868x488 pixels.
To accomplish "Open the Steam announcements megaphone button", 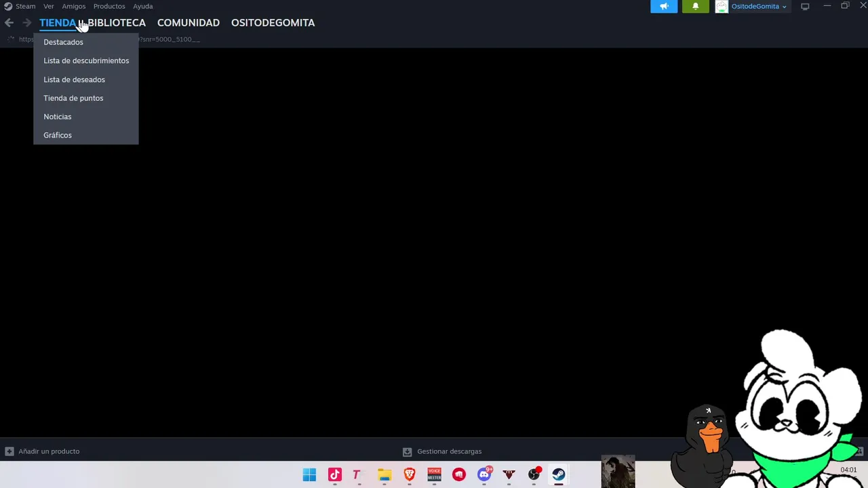I will tap(664, 6).
